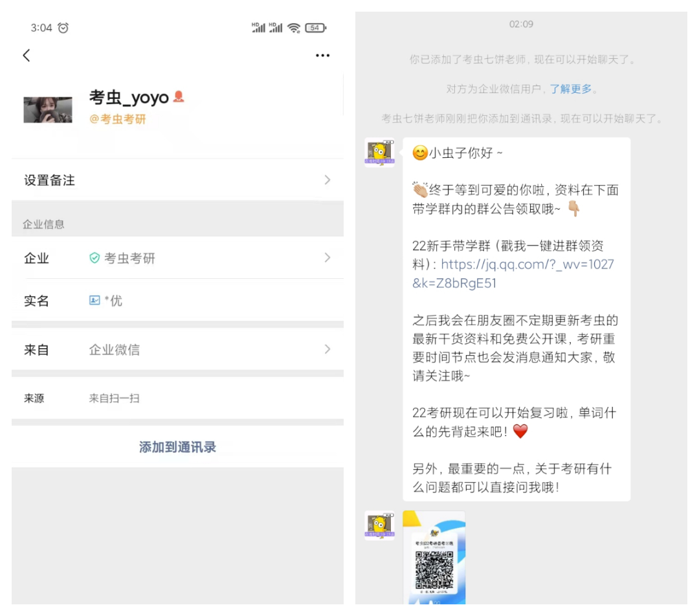Click the female contact icon beside 考虫_yoyo
The width and height of the screenshot is (699, 616).
pos(177,95)
